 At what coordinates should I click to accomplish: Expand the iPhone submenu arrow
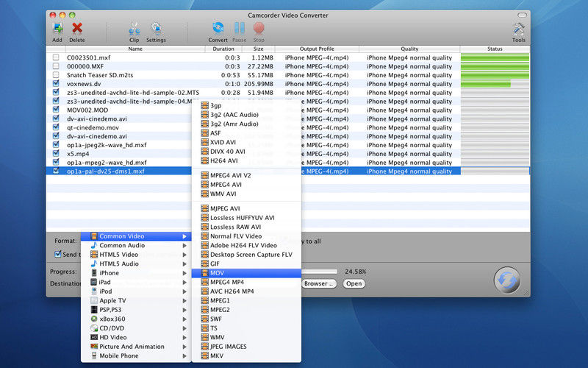[x=184, y=273]
